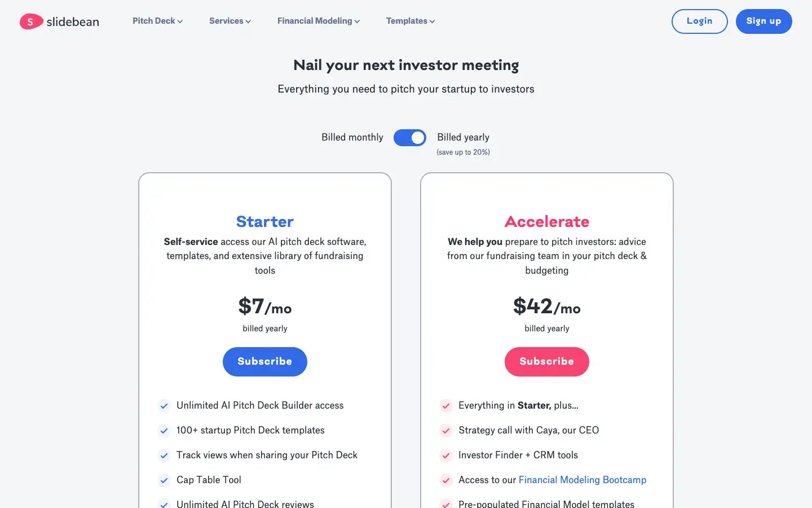Open the Templates navigation menu
The image size is (812, 508).
point(410,21)
